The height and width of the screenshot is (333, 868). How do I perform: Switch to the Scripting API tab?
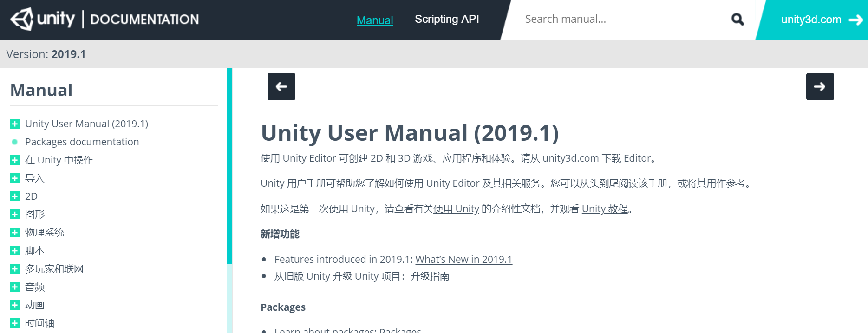pyautogui.click(x=447, y=19)
